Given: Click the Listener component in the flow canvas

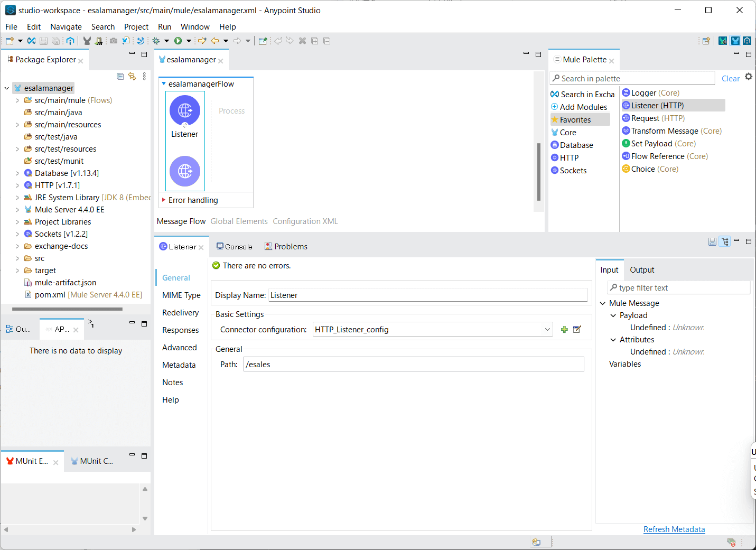Looking at the screenshot, I should pos(184,111).
